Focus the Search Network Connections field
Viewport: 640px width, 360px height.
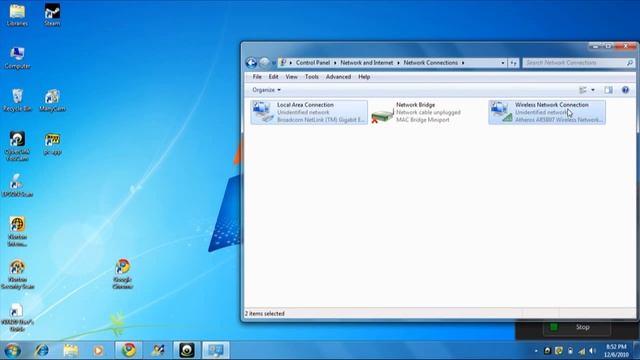574,63
